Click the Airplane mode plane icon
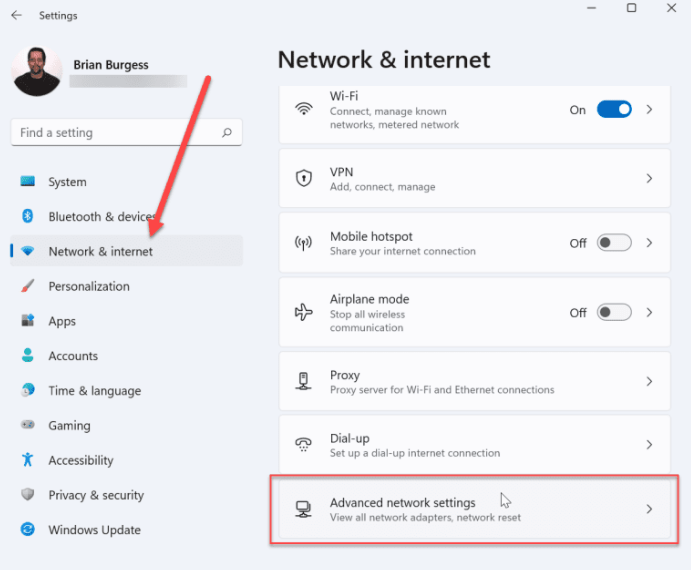 [x=304, y=312]
